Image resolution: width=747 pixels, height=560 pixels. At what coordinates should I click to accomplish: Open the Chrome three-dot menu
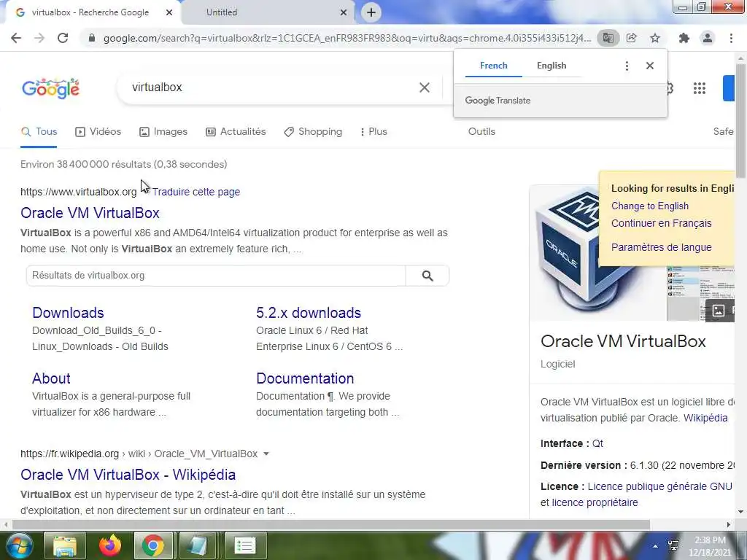[731, 38]
